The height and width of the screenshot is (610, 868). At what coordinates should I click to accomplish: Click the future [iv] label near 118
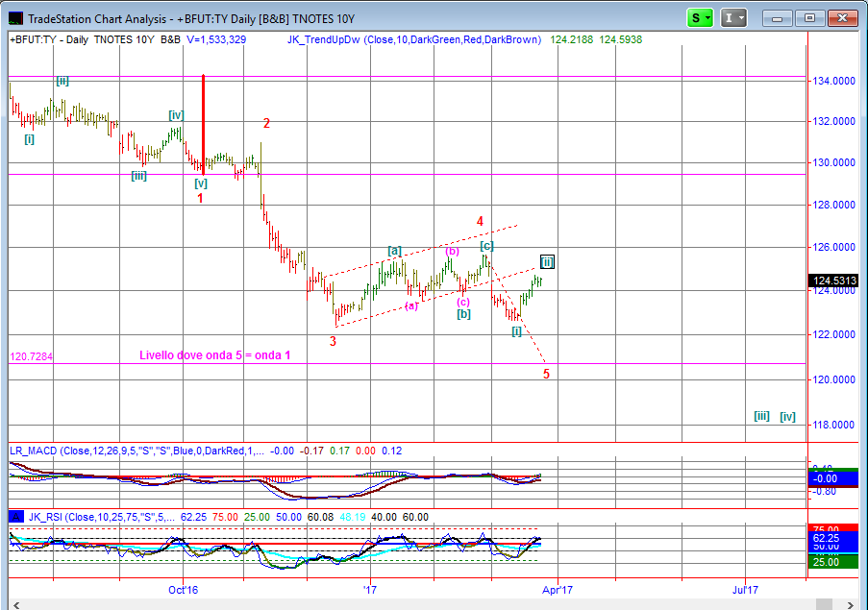coord(787,417)
